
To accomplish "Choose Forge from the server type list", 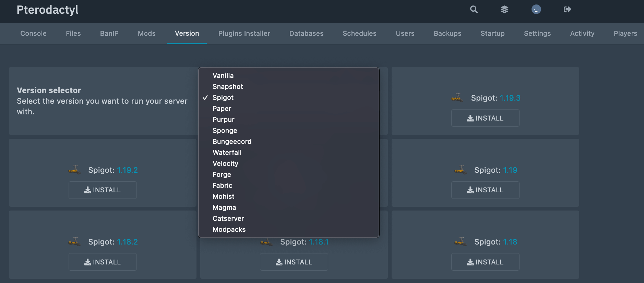I will point(222,174).
